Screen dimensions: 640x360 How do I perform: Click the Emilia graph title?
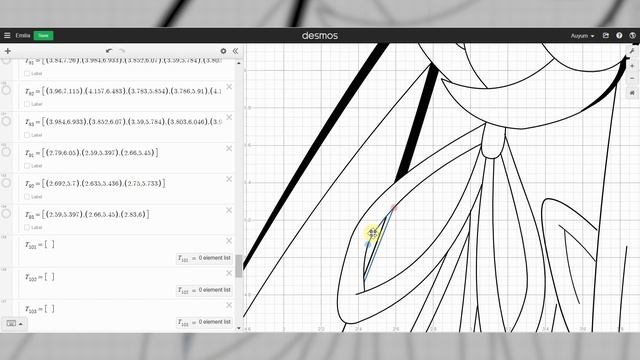23,36
